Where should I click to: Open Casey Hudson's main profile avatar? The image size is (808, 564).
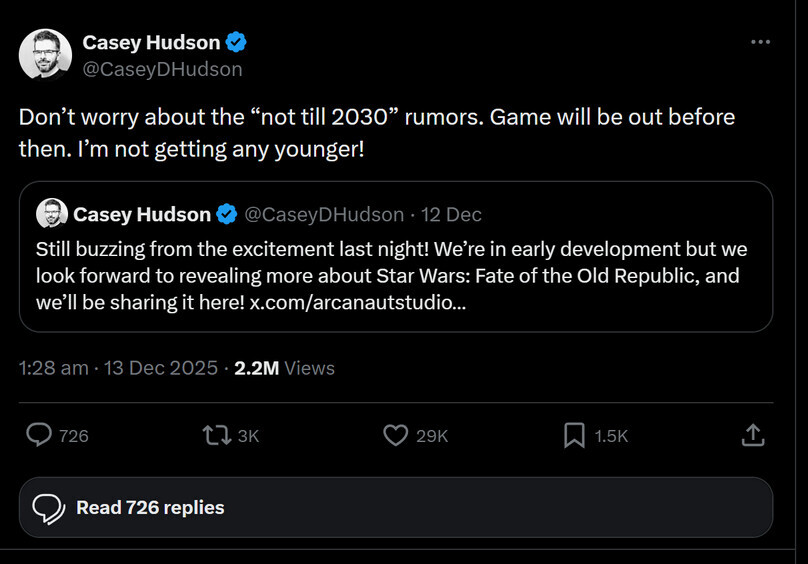coord(45,54)
